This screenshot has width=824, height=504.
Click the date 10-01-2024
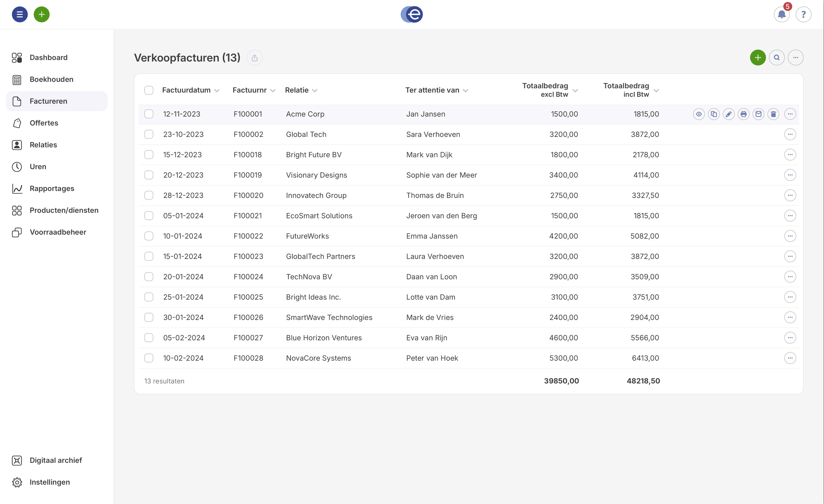183,236
